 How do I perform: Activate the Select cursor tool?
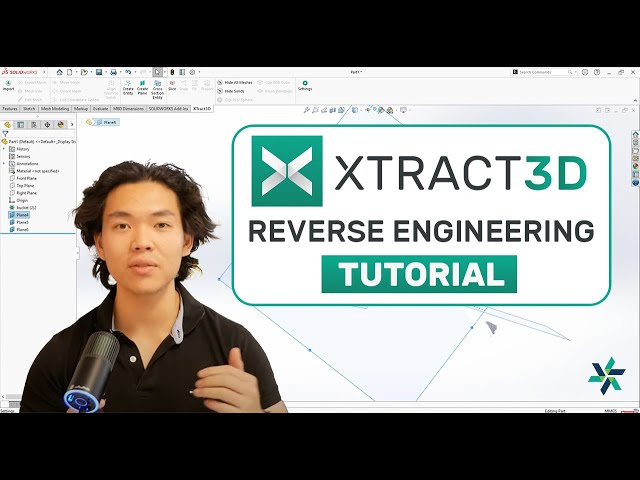(x=158, y=72)
